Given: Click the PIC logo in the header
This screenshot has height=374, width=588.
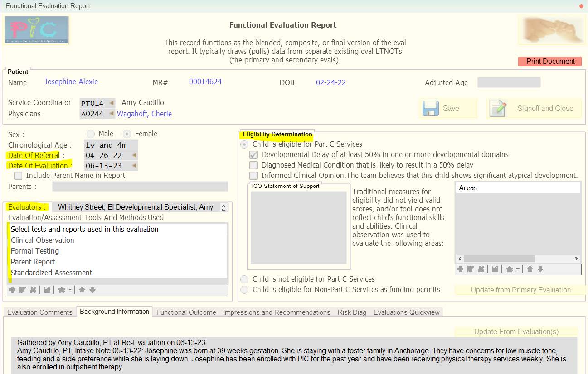Looking at the screenshot, I should [x=37, y=30].
